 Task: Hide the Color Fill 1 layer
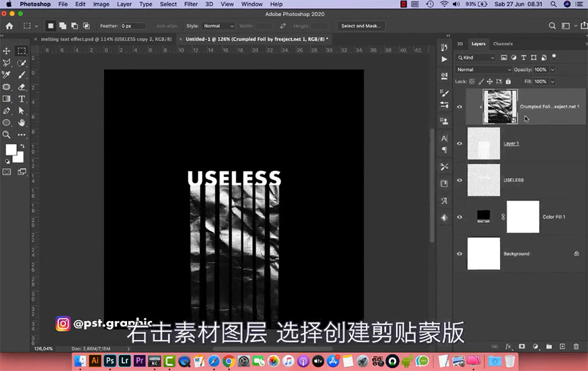tap(460, 217)
